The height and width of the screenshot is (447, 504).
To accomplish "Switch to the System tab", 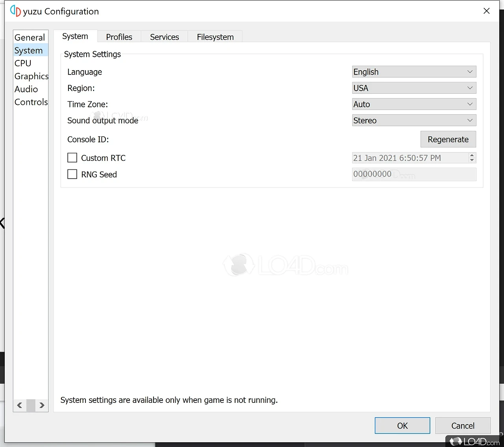I will tap(75, 36).
